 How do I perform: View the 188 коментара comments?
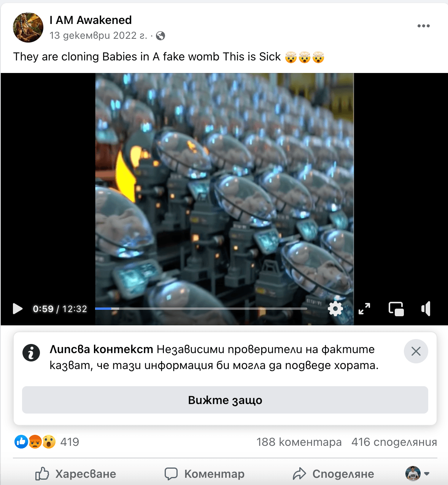[x=299, y=442]
